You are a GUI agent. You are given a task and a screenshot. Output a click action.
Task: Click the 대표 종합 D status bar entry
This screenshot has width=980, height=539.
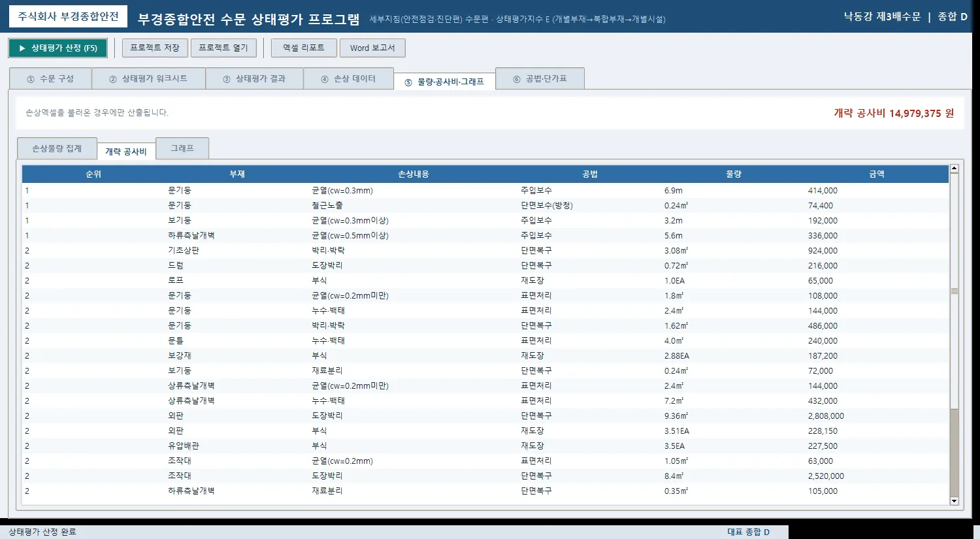(749, 532)
